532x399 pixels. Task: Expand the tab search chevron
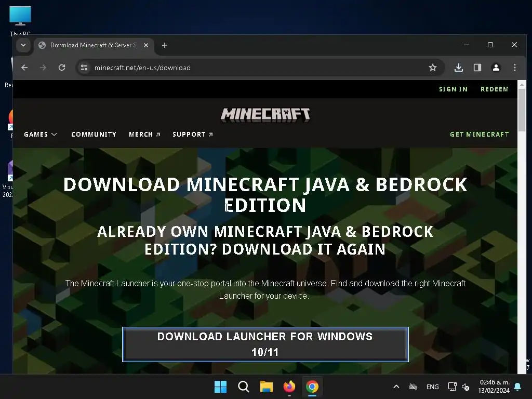tap(23, 45)
